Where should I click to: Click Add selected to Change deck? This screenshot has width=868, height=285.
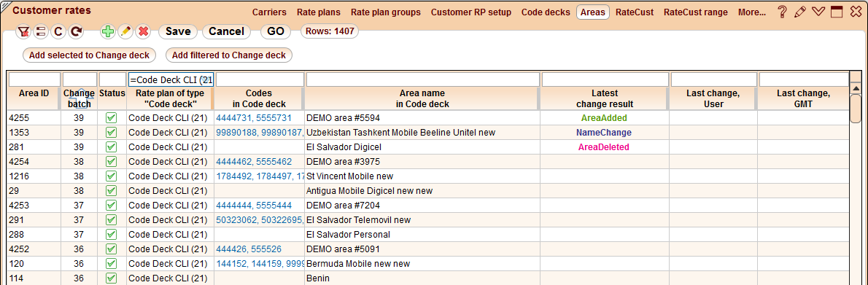coord(89,55)
